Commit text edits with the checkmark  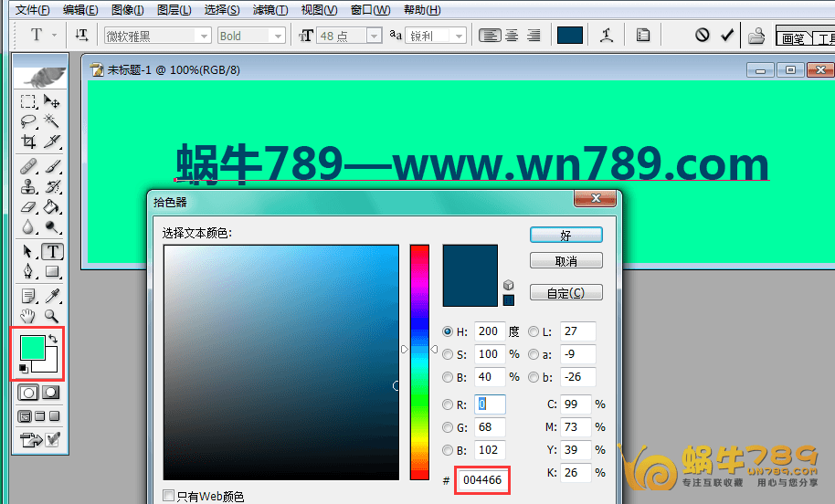click(727, 36)
